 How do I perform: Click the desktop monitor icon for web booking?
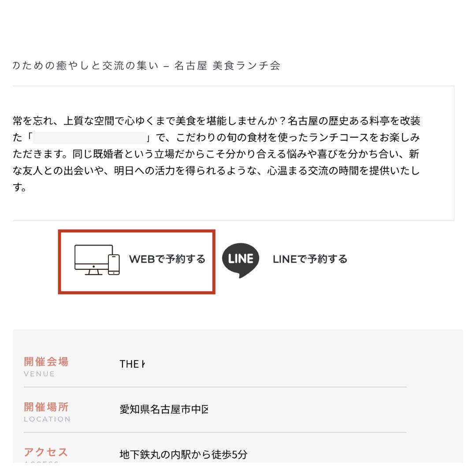click(x=93, y=259)
